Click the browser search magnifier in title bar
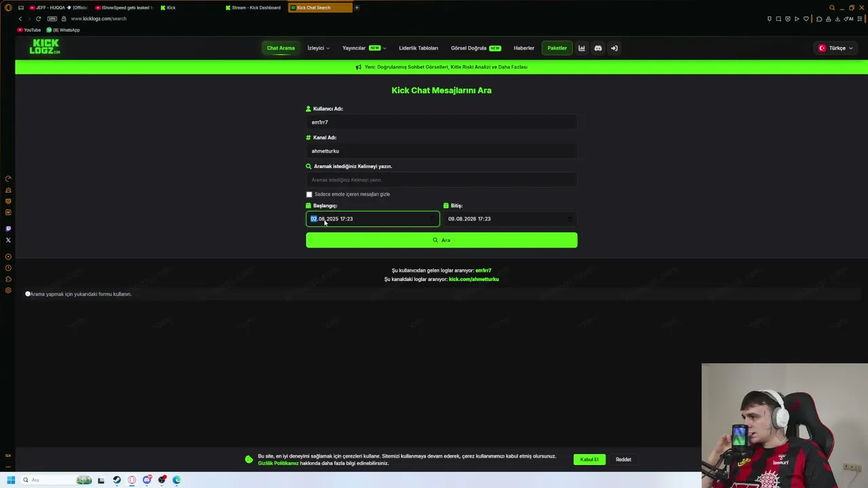 click(x=832, y=7)
